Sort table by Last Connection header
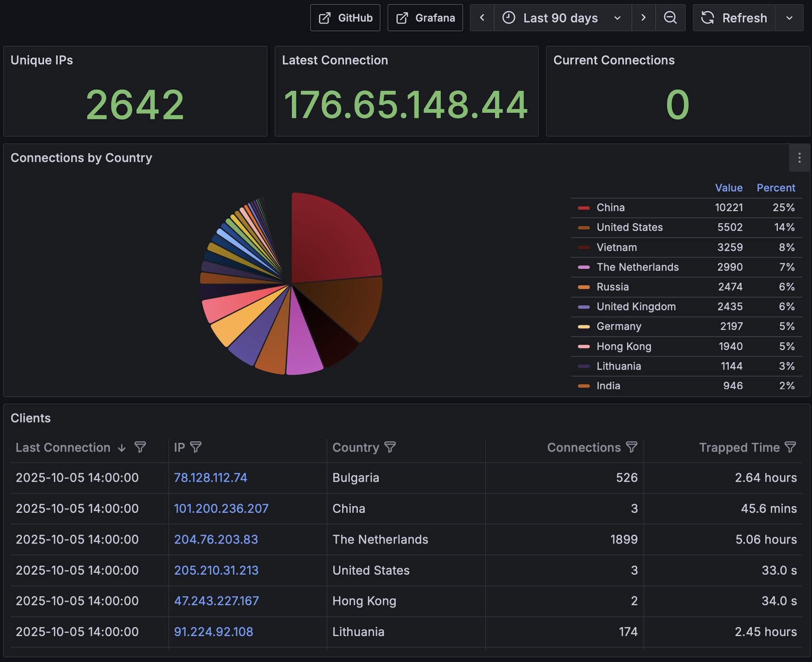 (63, 448)
